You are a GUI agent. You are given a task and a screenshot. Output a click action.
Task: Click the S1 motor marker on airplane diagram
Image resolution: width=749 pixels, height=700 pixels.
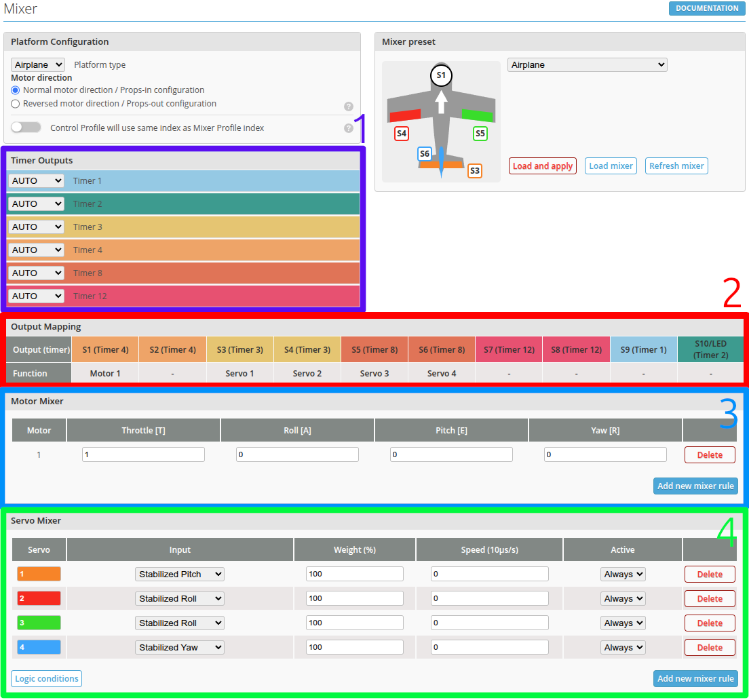(x=441, y=75)
